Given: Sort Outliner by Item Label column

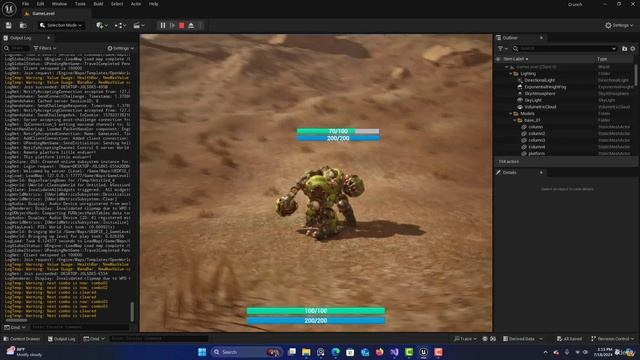Looking at the screenshot, I should (x=515, y=59).
